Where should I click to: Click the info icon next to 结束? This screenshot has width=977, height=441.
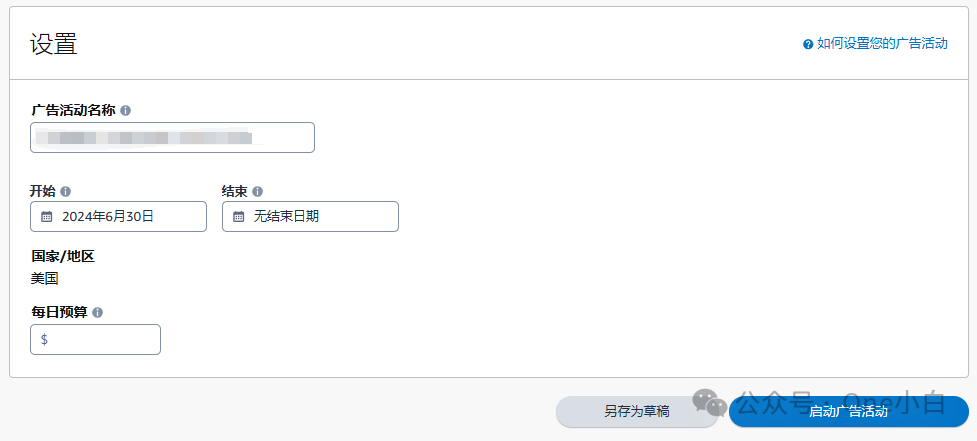pyautogui.click(x=257, y=191)
